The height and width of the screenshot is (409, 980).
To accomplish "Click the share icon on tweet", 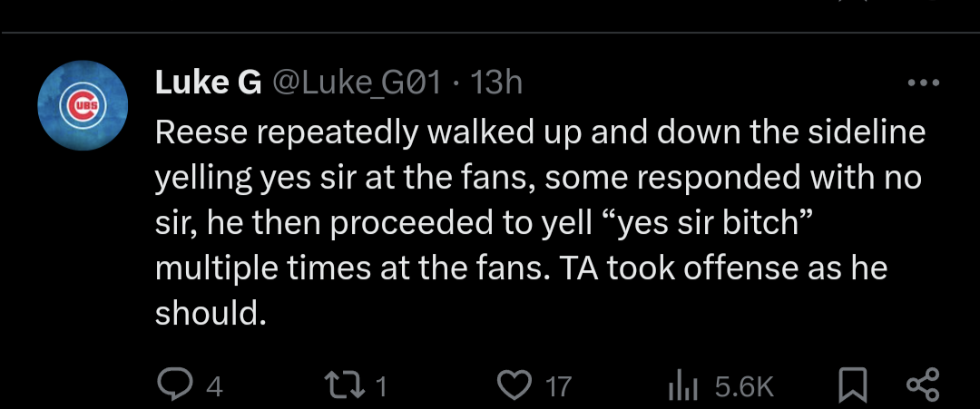I will pyautogui.click(x=924, y=385).
